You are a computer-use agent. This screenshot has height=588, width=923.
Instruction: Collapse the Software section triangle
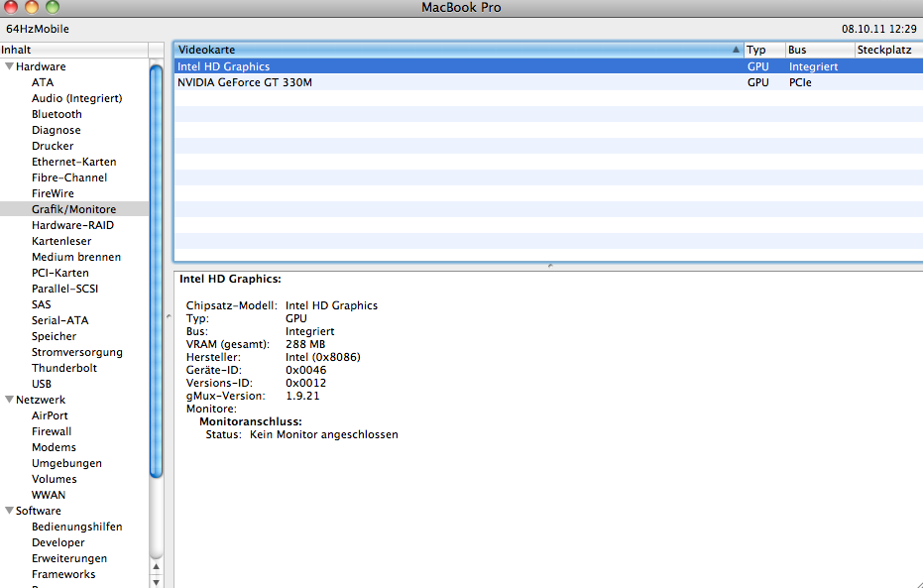tap(9, 511)
